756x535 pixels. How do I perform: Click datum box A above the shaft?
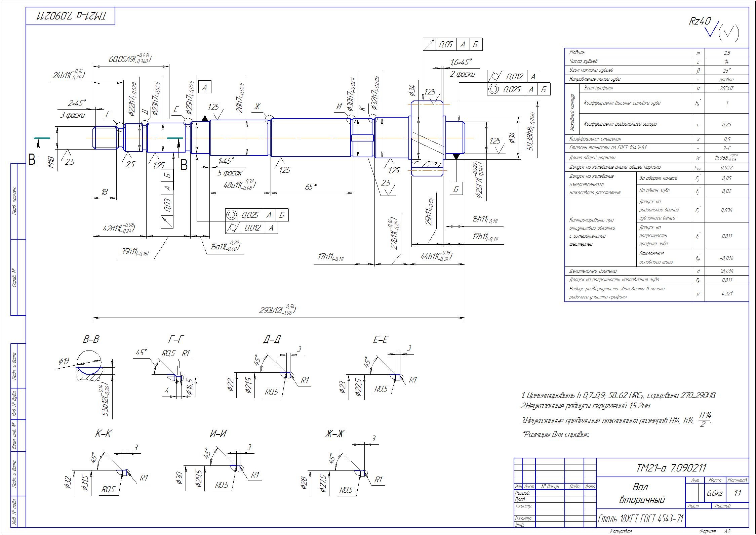pos(204,87)
